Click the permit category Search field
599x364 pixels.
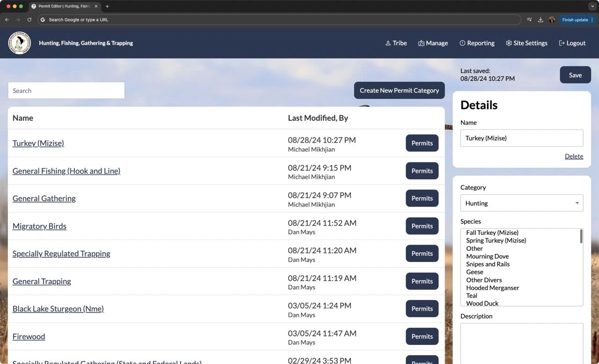[66, 90]
